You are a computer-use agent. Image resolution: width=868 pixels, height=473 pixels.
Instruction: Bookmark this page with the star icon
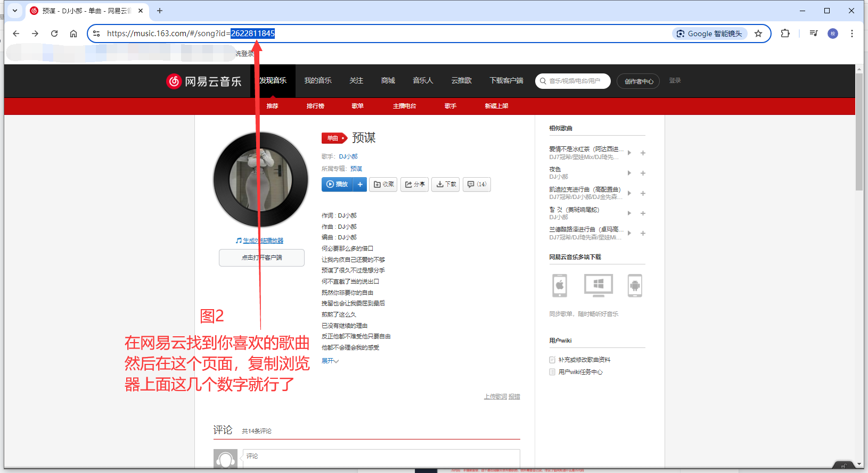pos(758,34)
